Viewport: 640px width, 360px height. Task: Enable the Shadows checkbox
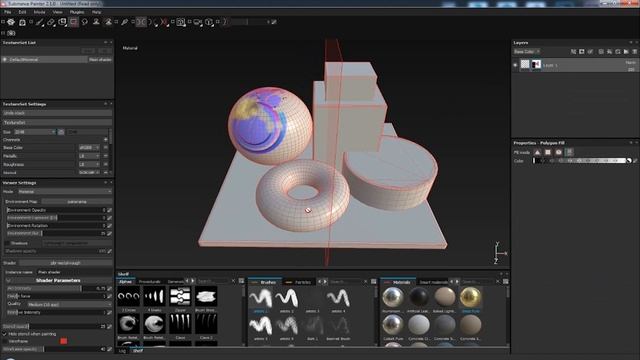(x=7, y=243)
